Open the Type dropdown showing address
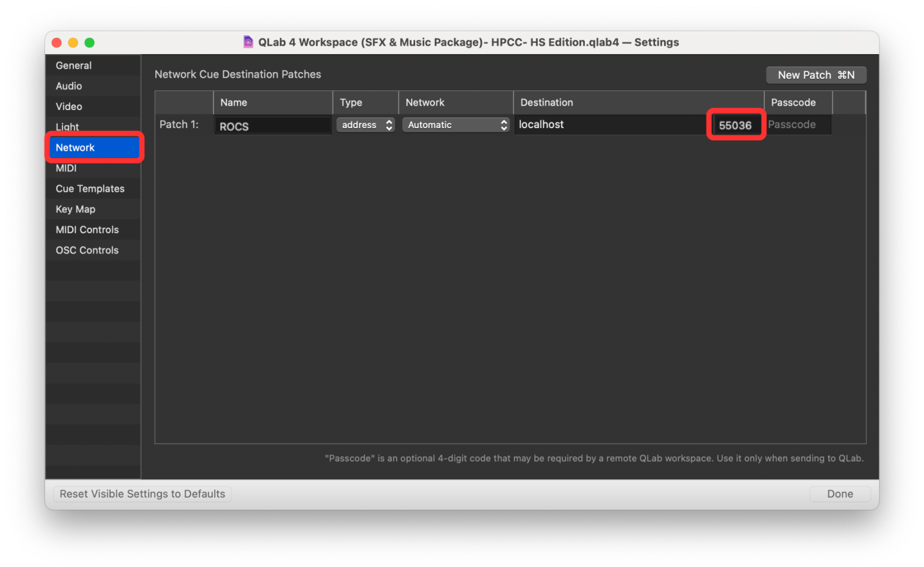 tap(365, 124)
